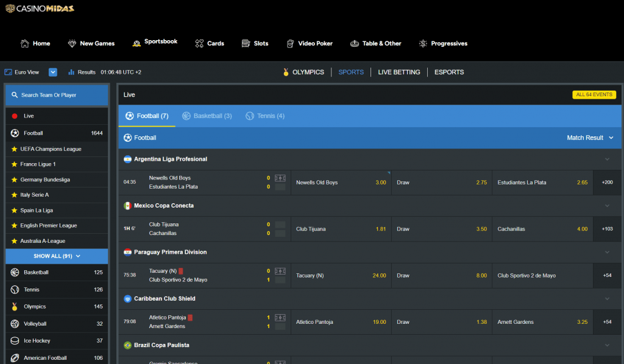Select Football (7) live tab
The image size is (624, 364).
click(x=147, y=116)
